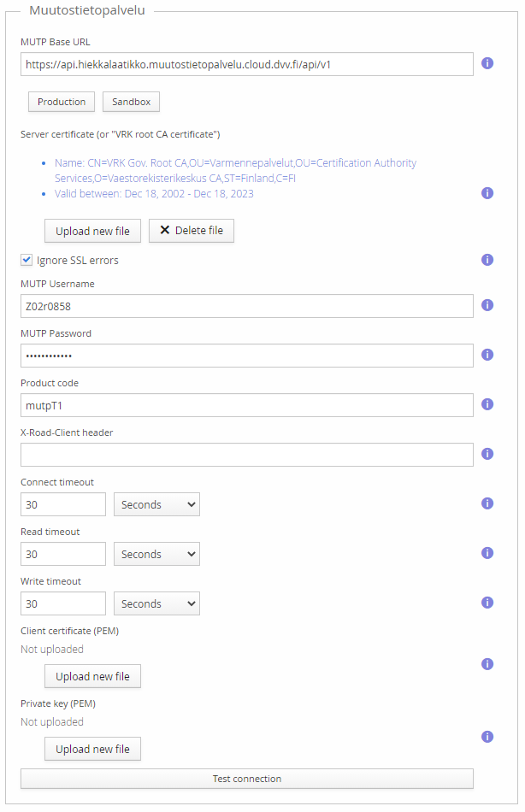Toggle the Ignore SSL errors checkbox
Screen dimensions: 525x812
27,260
